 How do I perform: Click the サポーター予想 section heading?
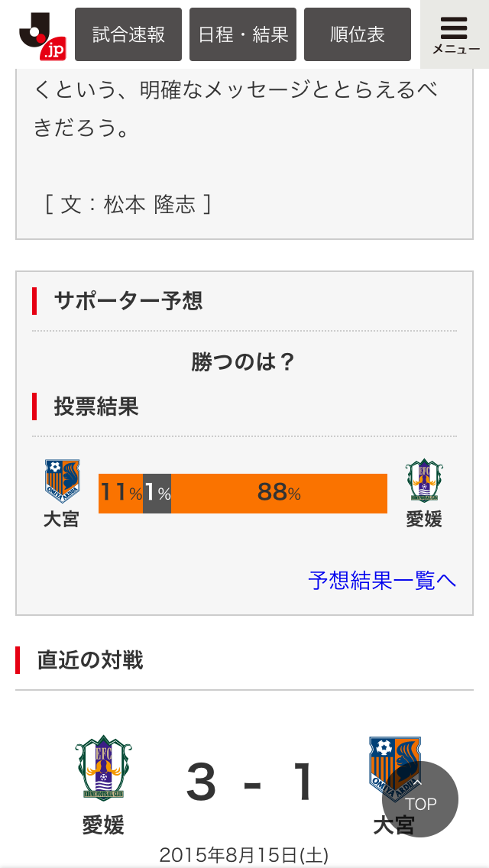(x=128, y=300)
